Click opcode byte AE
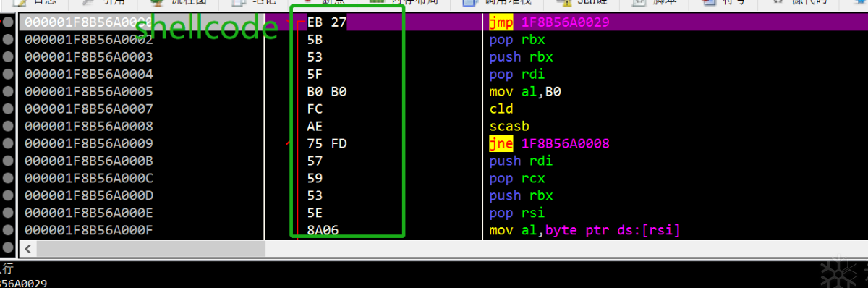Image resolution: width=868 pixels, height=288 pixels. tap(315, 127)
